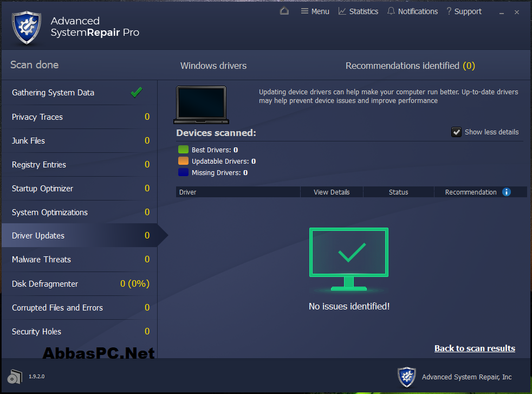532x394 pixels.
Task: Uncheck the Show less details checkbox
Action: point(456,132)
